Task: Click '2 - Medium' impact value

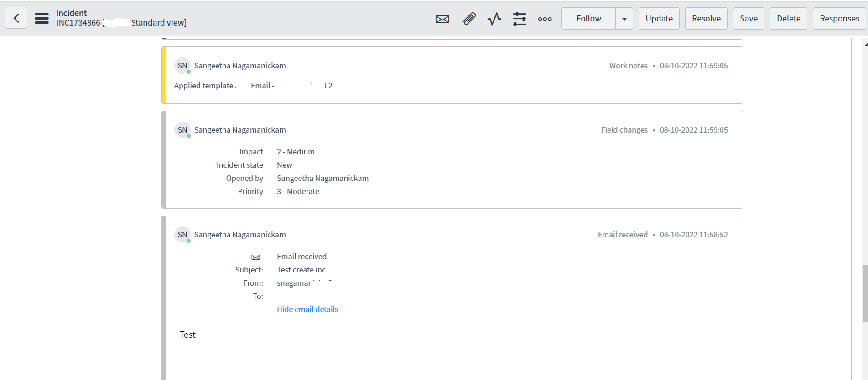Action: (296, 152)
